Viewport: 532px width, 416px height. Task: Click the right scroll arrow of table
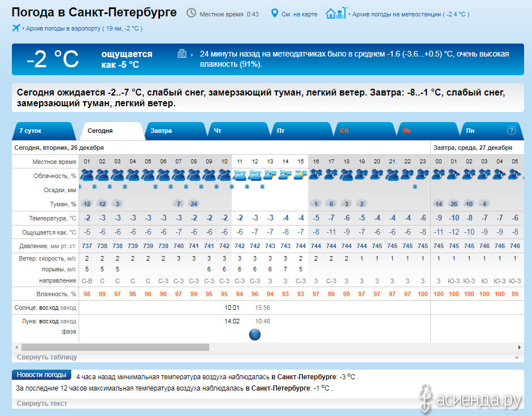(x=519, y=348)
